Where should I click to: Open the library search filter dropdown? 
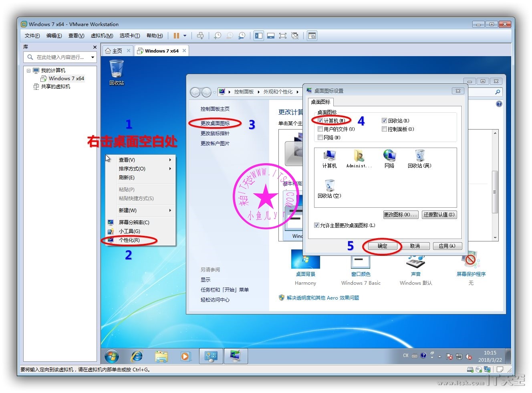pyautogui.click(x=93, y=57)
